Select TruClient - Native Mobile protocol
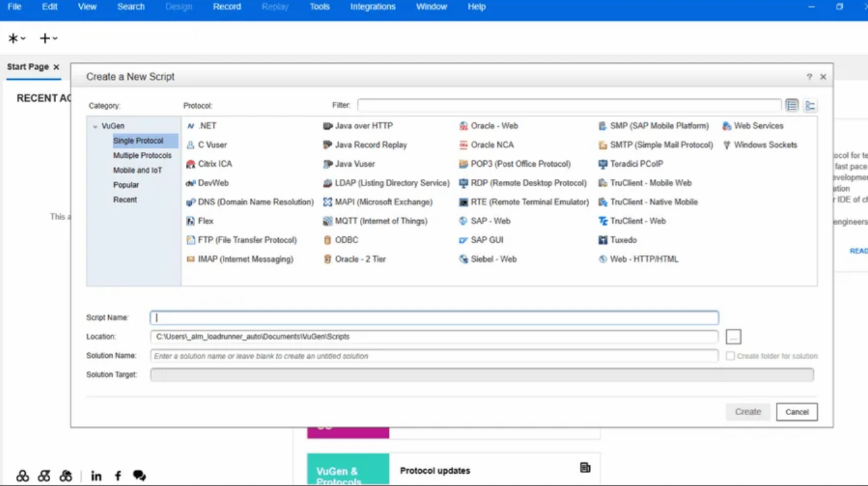Image resolution: width=868 pixels, height=486 pixels. tap(648, 202)
